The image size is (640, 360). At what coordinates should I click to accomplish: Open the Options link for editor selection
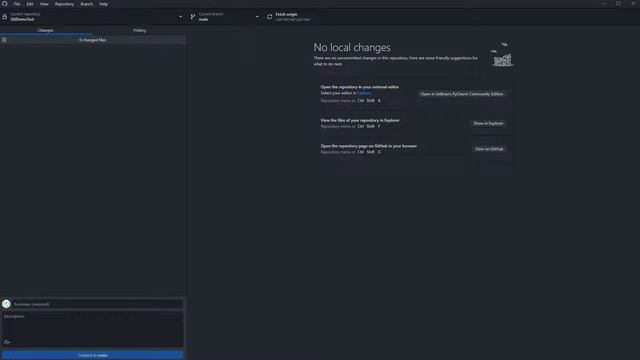364,93
